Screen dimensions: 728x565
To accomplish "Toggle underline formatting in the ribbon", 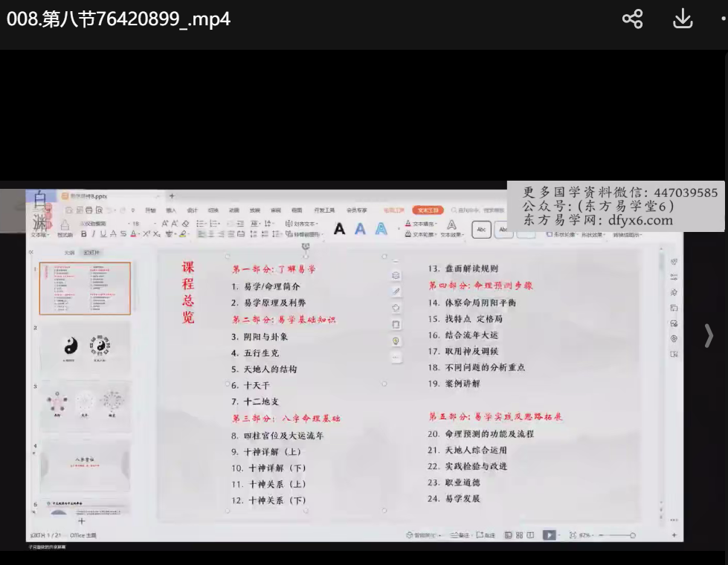I will tap(103, 234).
